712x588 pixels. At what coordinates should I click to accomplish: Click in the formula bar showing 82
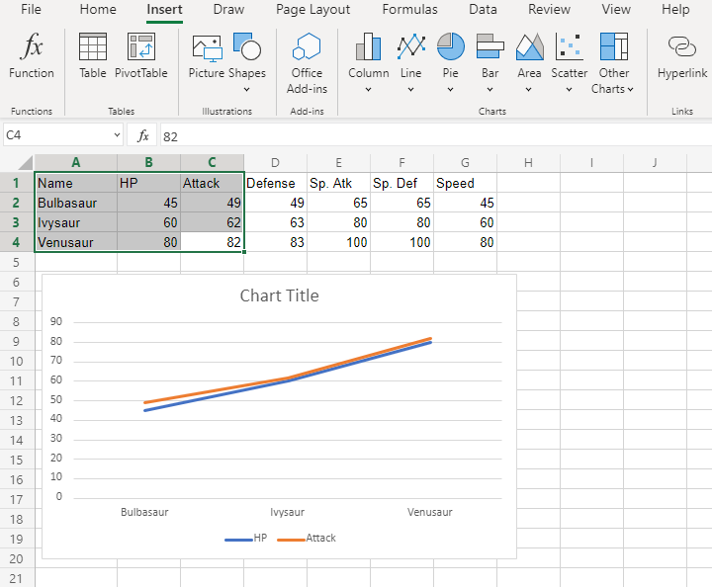396,135
